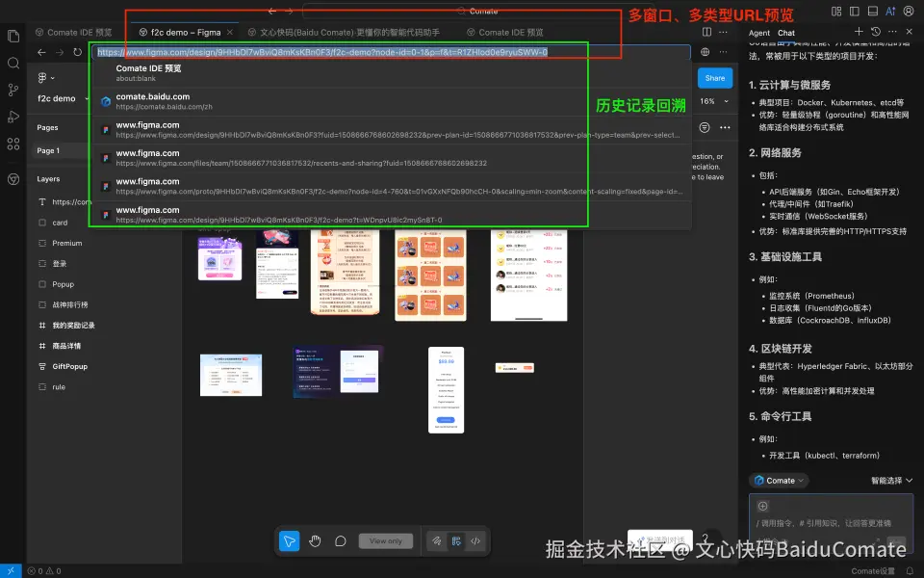The image size is (924, 578).
Task: Click the View only badge
Action: pyautogui.click(x=386, y=540)
